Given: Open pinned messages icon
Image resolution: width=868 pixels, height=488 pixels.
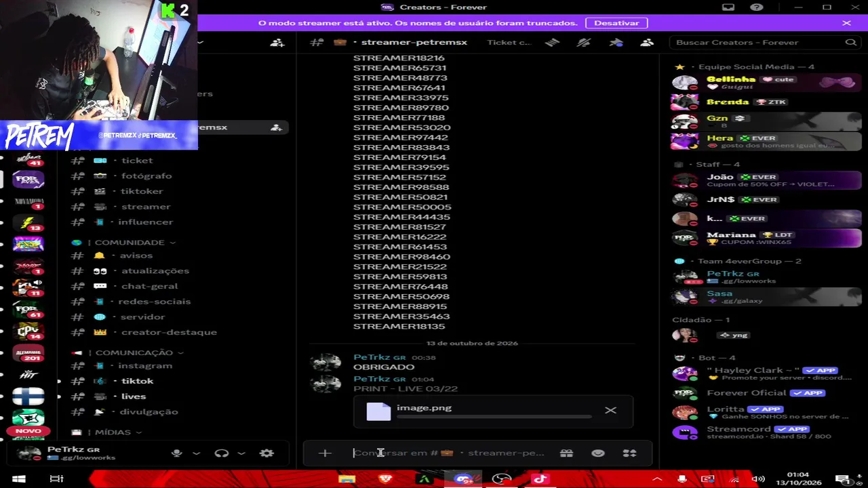Looking at the screenshot, I should [616, 42].
